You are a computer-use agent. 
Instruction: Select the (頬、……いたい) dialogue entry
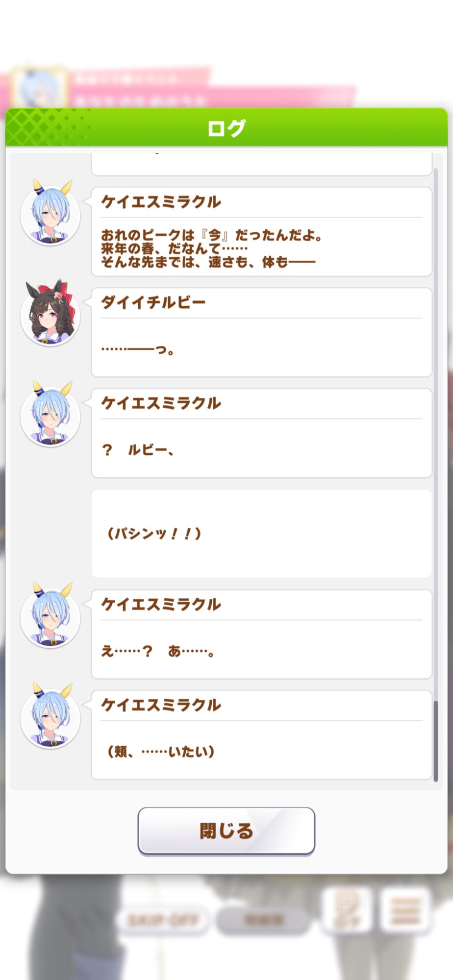pos(261,735)
